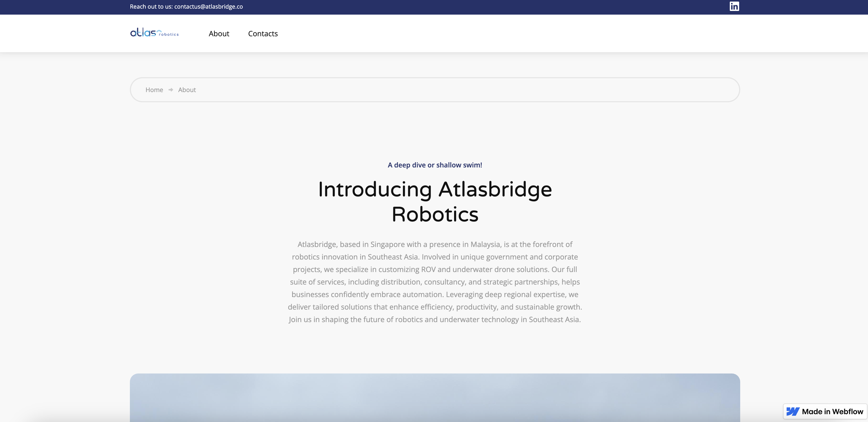Viewport: 868px width, 422px height.
Task: Click the Atlas Robotics logo
Action: [154, 33]
